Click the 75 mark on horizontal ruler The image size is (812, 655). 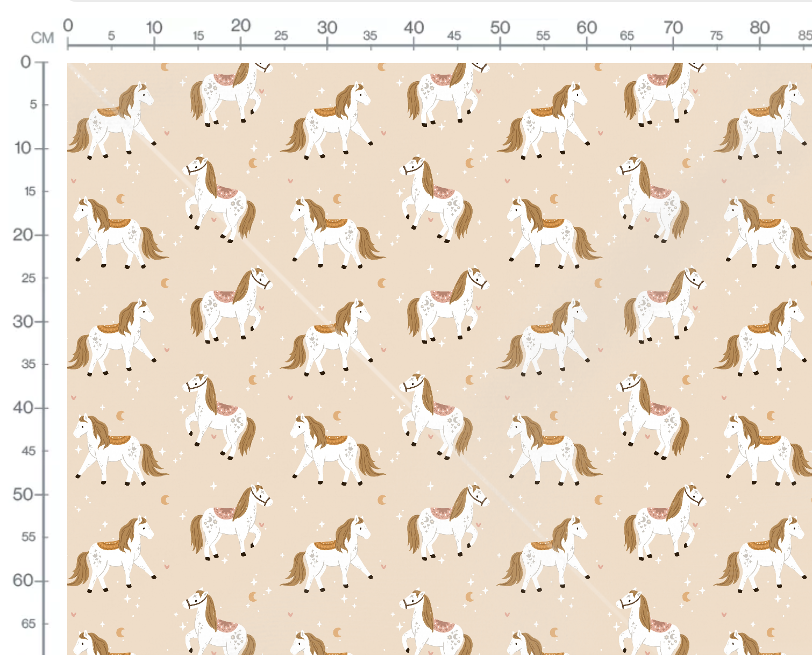pos(716,35)
